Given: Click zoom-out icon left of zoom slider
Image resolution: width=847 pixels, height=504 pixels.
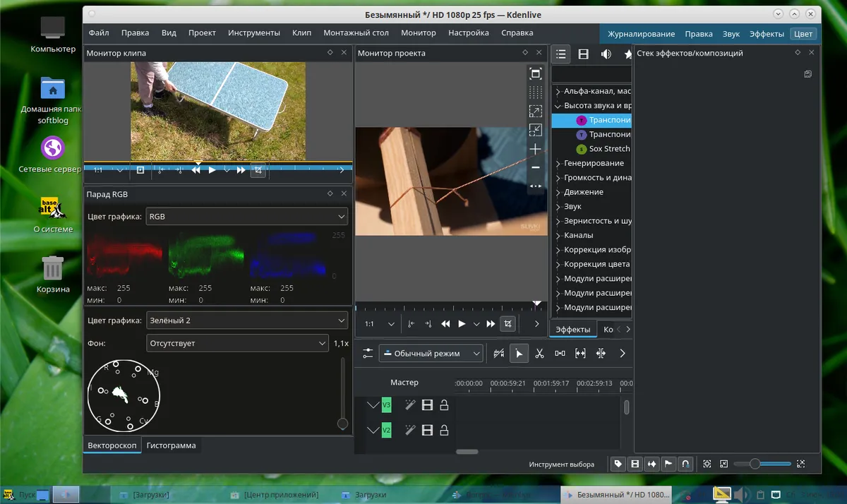Looking at the screenshot, I should (x=723, y=464).
